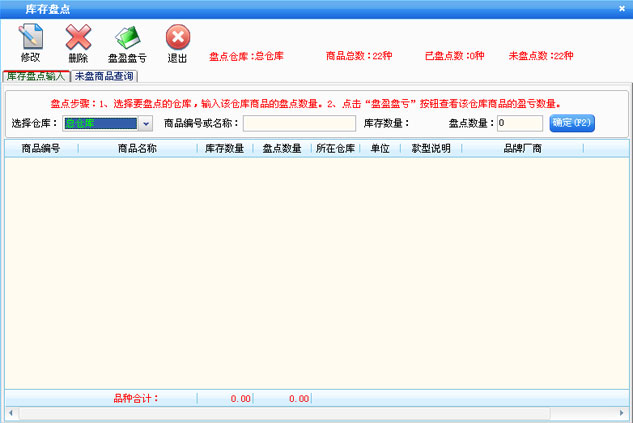This screenshot has width=633, height=423.
Task: Click the 退出 (Exit) toolbar icon
Action: tap(177, 43)
